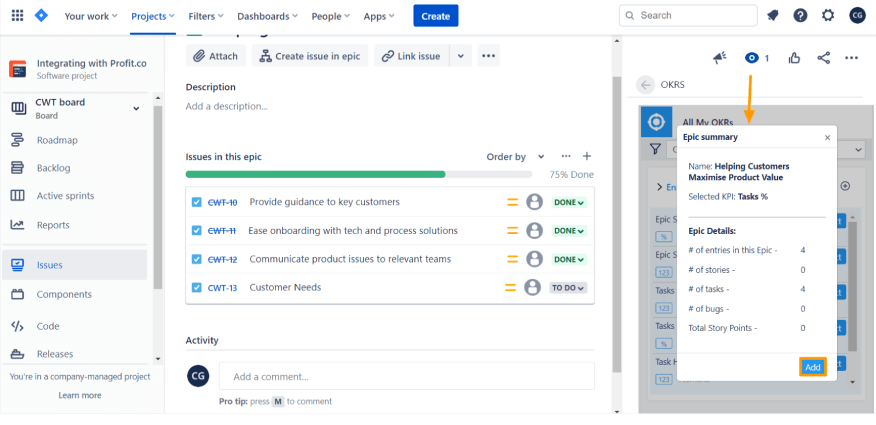The image size is (876, 425).
Task: Toggle checkbox for CWT-11
Action: [x=197, y=231]
